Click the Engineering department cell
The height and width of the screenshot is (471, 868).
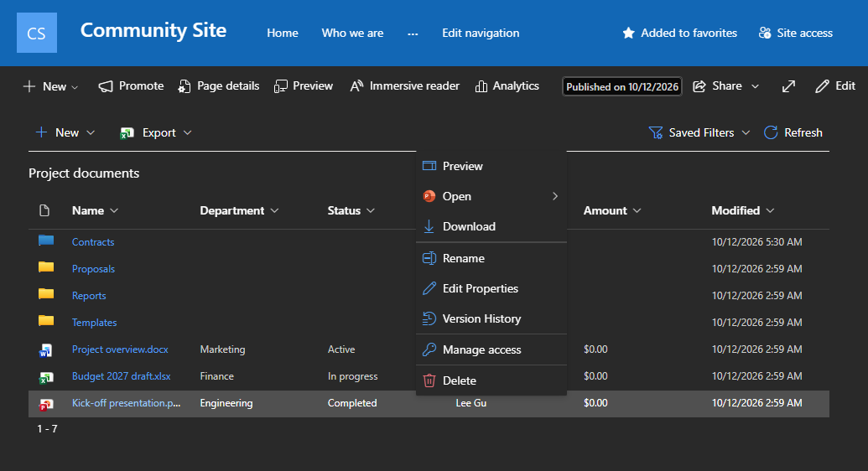click(x=226, y=403)
